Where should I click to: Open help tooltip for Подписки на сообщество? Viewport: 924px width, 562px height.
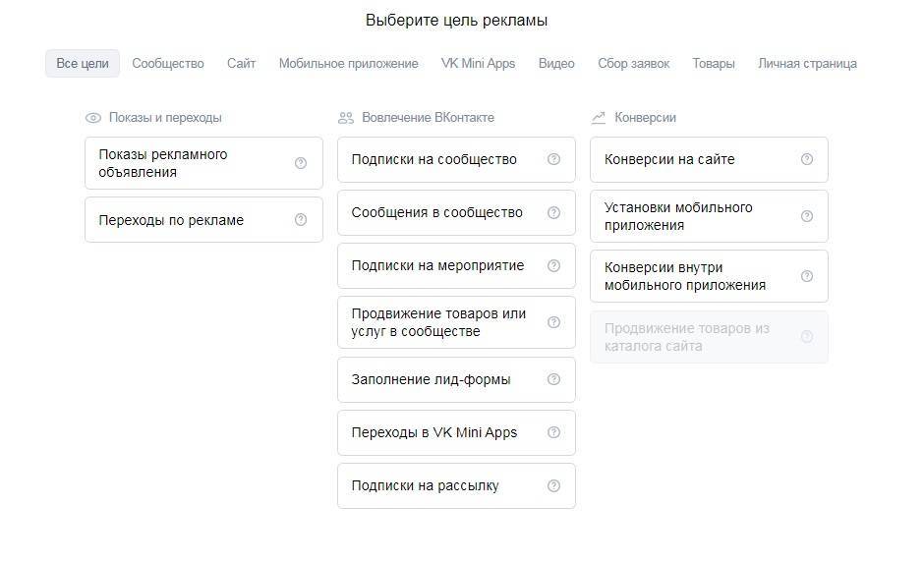tap(553, 159)
